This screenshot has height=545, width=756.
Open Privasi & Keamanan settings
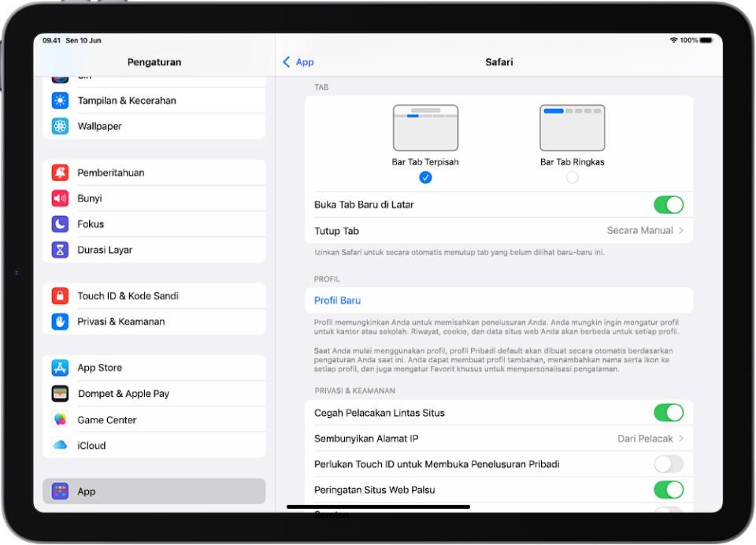click(154, 321)
